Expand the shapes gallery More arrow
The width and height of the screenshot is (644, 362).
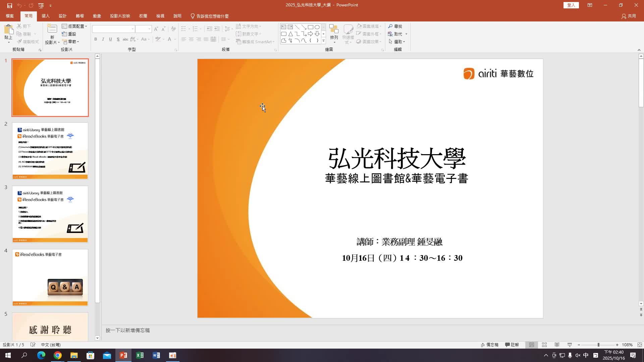(x=323, y=41)
